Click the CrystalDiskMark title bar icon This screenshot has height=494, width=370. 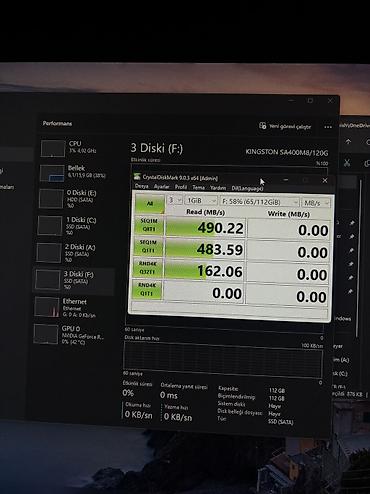pyautogui.click(x=137, y=177)
